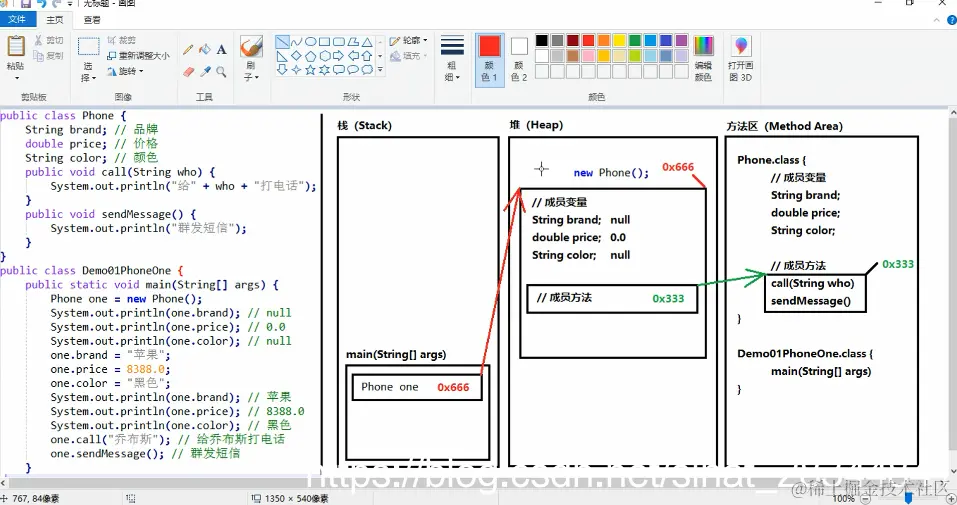Open the File (文件) menu
Screen dimensions: 957x505
tap(17, 20)
